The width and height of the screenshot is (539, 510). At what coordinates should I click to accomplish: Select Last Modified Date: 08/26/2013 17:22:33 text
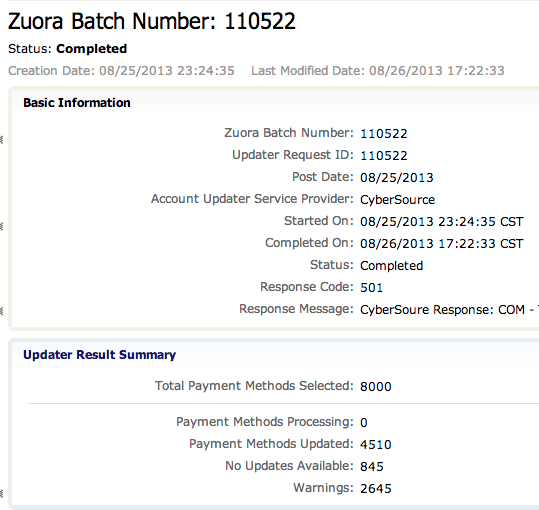(378, 71)
